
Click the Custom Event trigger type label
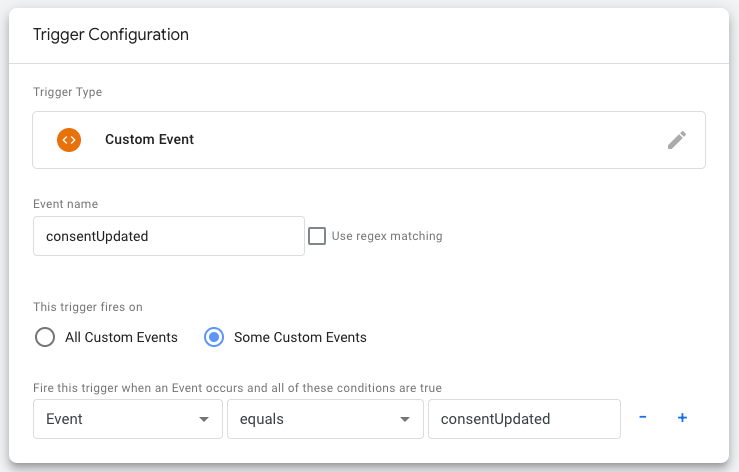(149, 140)
